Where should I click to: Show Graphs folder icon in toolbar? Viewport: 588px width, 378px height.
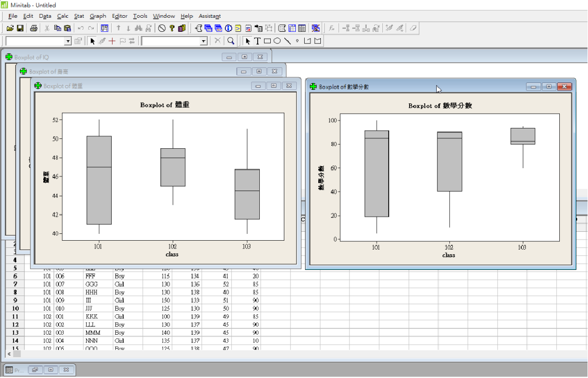(218, 28)
